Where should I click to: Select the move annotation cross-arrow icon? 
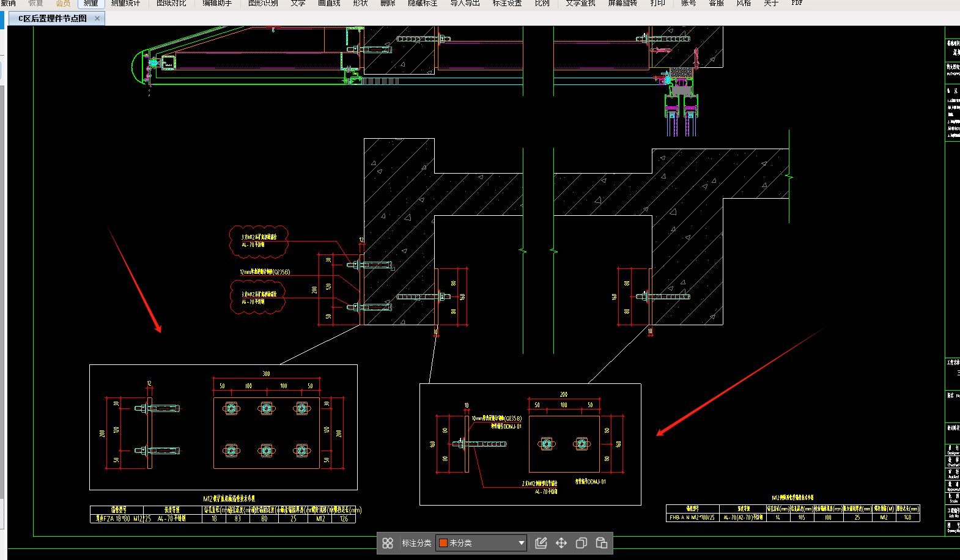561,543
